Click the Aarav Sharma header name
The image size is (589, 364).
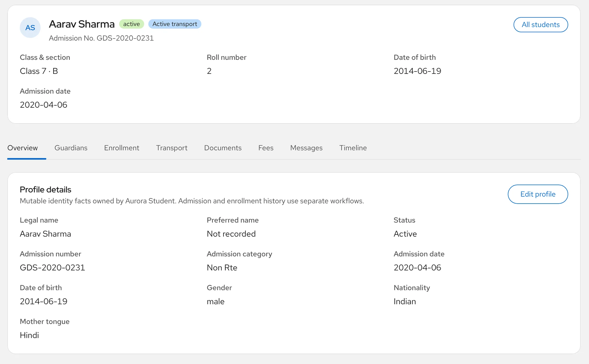coord(82,24)
